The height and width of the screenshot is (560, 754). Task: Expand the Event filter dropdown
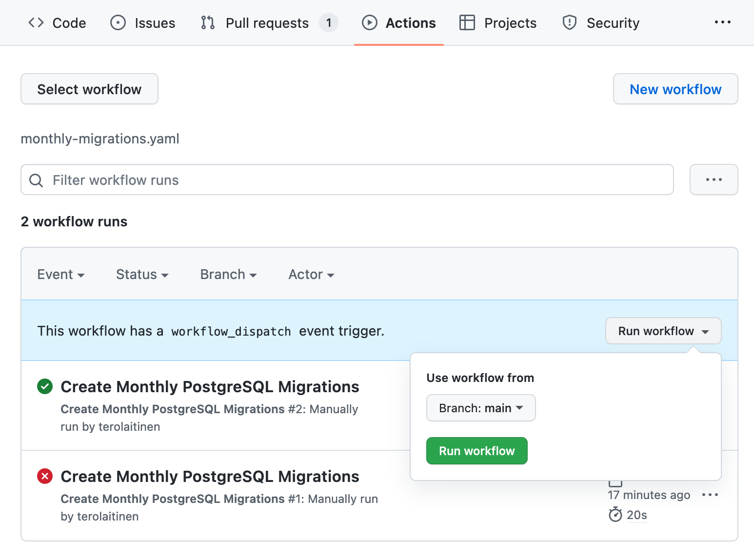61,275
